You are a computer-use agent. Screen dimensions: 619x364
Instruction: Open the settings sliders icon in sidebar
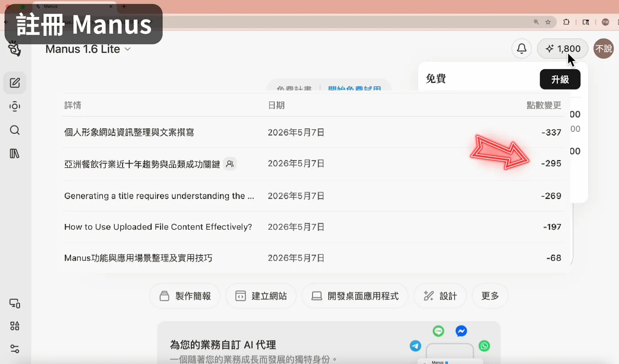point(15,349)
